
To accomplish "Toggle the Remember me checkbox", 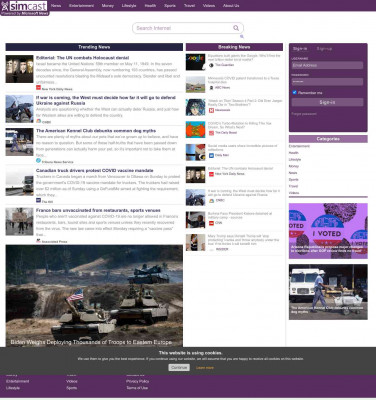I will click(294, 92).
